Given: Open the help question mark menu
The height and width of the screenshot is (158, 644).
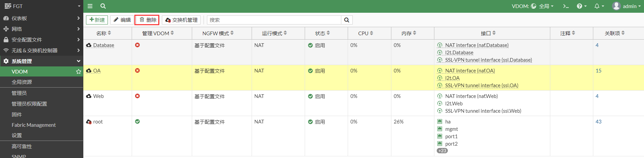Looking at the screenshot, I should pyautogui.click(x=581, y=6).
